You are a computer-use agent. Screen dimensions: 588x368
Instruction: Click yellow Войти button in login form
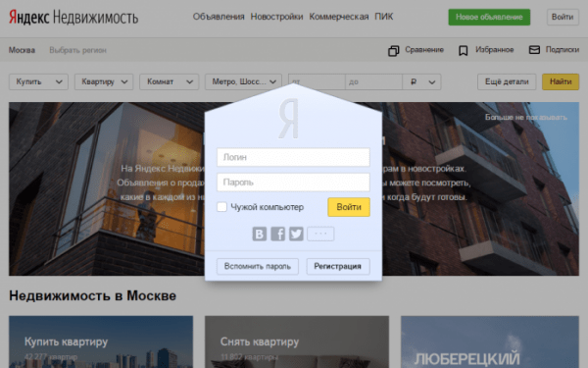(x=349, y=207)
